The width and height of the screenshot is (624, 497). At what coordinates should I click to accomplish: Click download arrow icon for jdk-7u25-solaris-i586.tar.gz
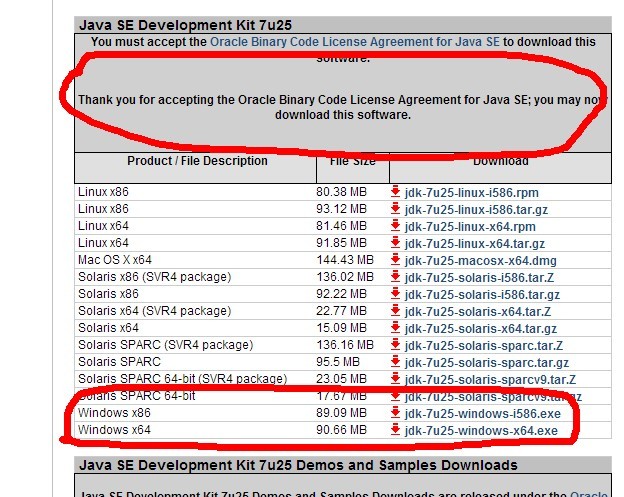pyautogui.click(x=395, y=293)
